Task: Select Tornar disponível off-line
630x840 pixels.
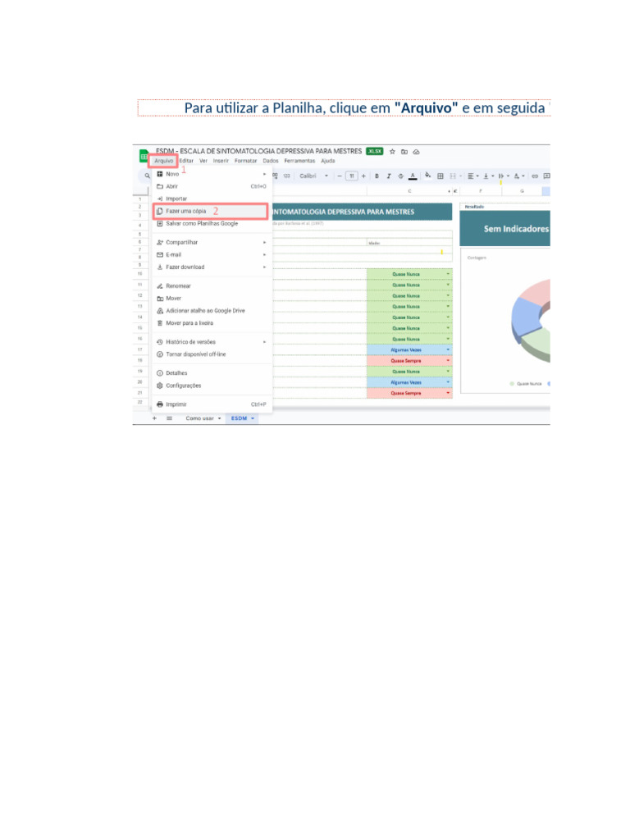Action: pos(212,354)
